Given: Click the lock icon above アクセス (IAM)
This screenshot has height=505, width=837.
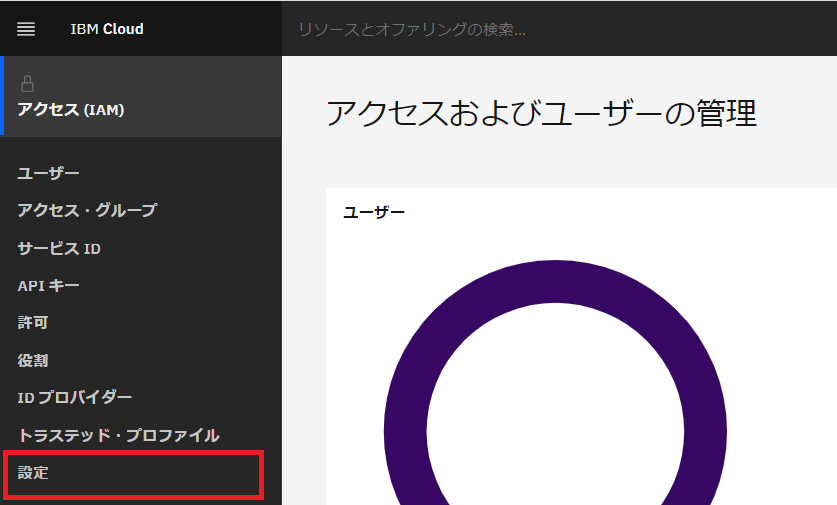Looking at the screenshot, I should (x=27, y=84).
